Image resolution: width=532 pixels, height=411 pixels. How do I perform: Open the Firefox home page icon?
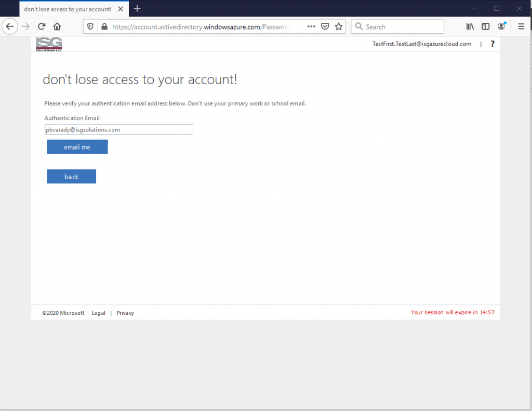tap(57, 26)
